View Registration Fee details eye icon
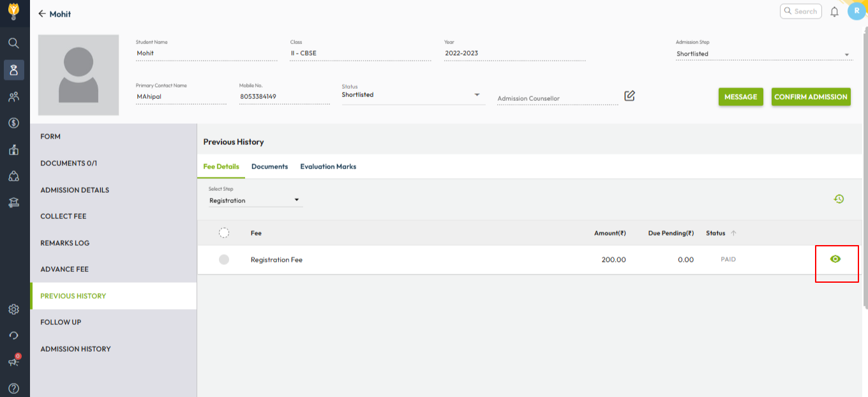This screenshot has width=868, height=397. click(x=835, y=259)
